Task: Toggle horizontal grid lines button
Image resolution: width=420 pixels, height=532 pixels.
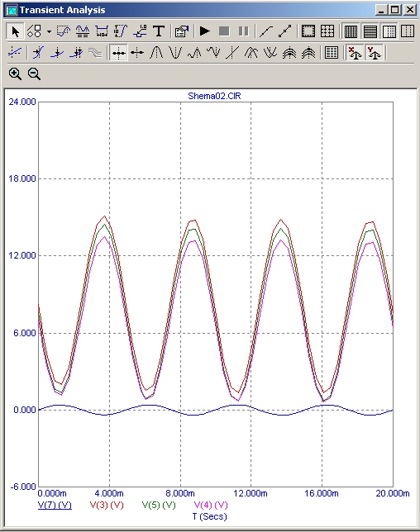Action: pyautogui.click(x=370, y=31)
